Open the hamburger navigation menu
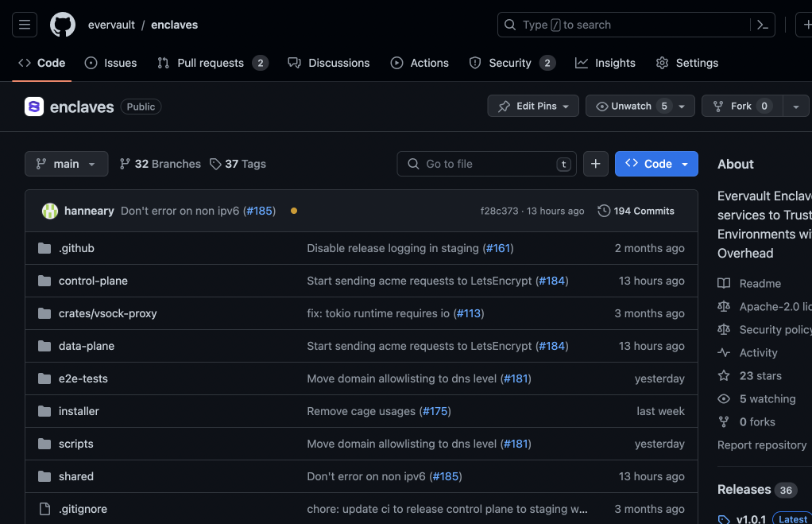 pos(25,25)
